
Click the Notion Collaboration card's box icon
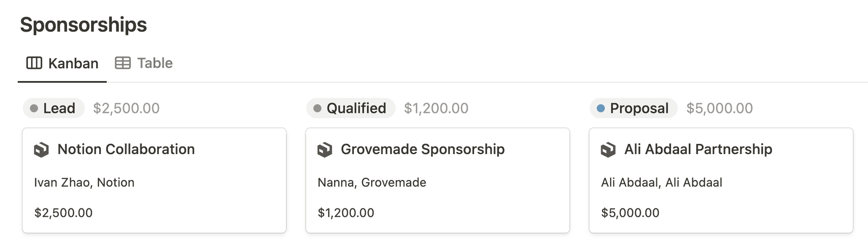[x=42, y=150]
